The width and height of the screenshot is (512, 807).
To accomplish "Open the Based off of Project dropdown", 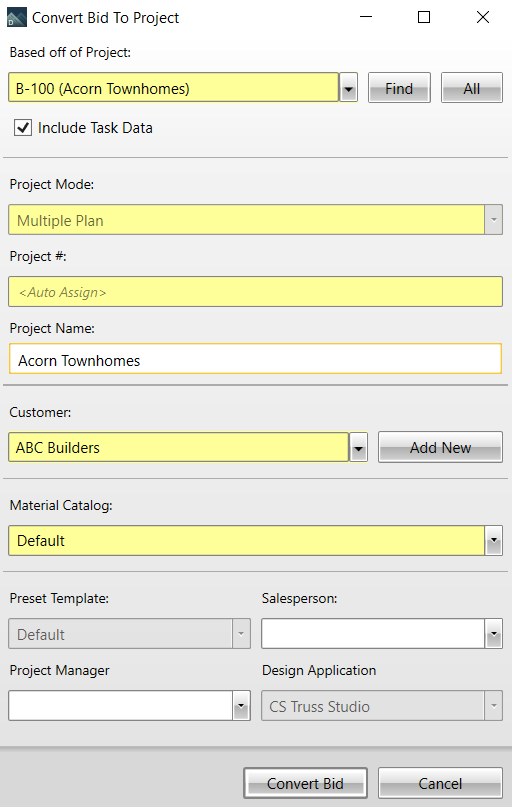I will pyautogui.click(x=348, y=88).
